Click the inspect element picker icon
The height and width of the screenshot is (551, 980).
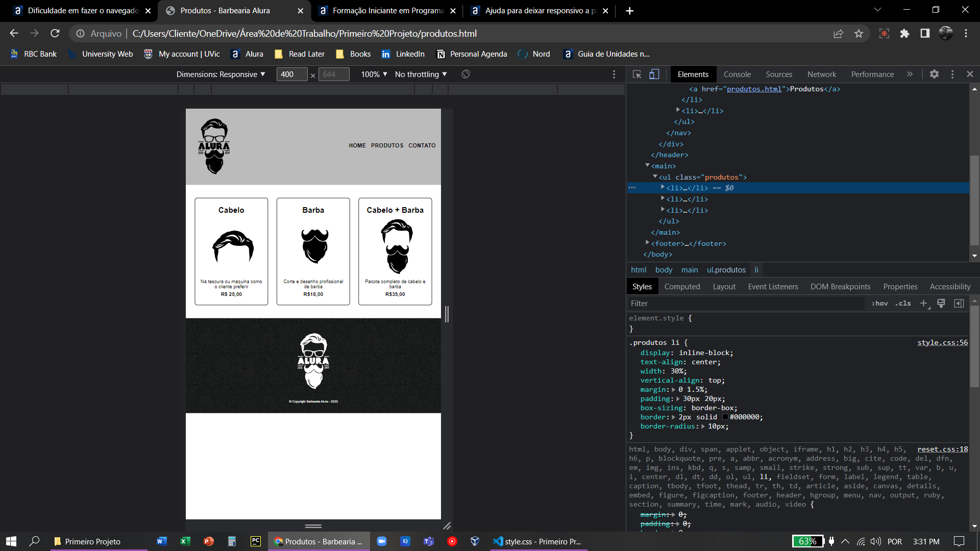638,74
